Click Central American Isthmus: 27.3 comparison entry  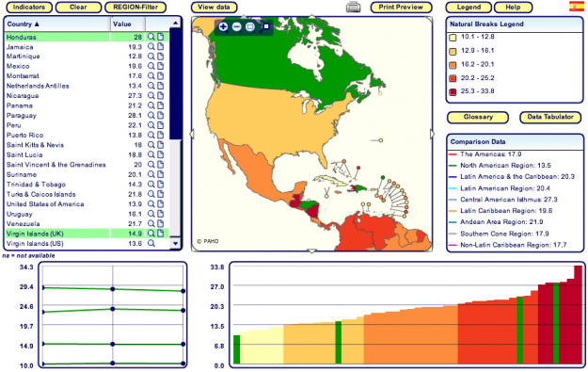click(x=503, y=200)
